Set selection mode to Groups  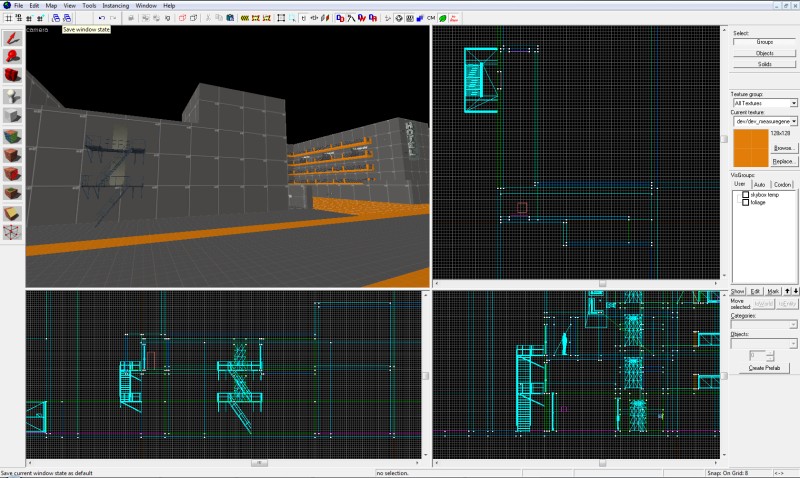point(764,42)
